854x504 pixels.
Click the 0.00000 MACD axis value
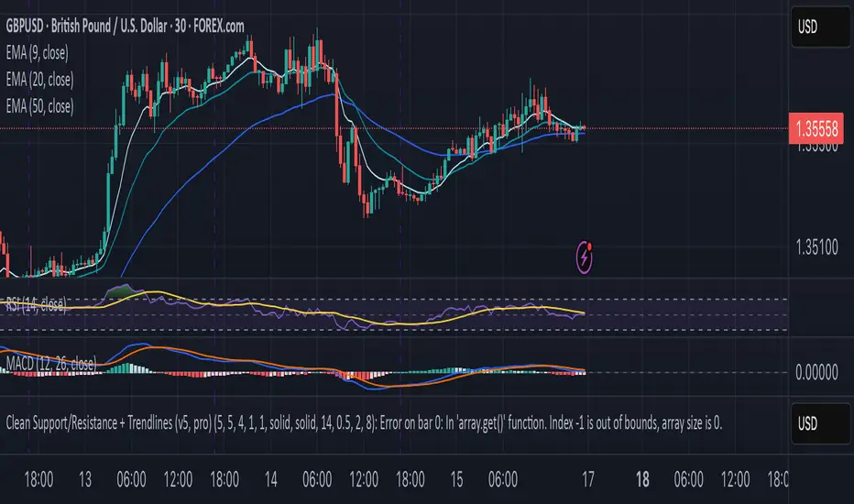click(816, 373)
